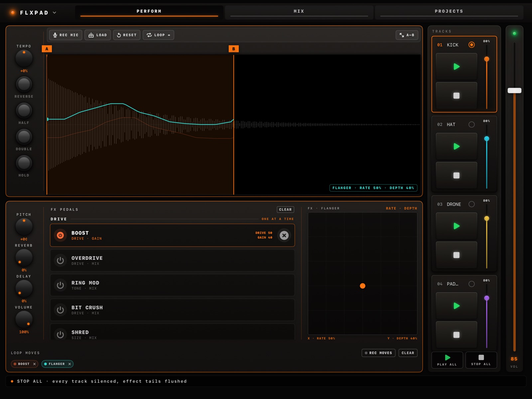This screenshot has width=532, height=399.
Task: Toggle the LOOP infinity button
Action: 158,35
